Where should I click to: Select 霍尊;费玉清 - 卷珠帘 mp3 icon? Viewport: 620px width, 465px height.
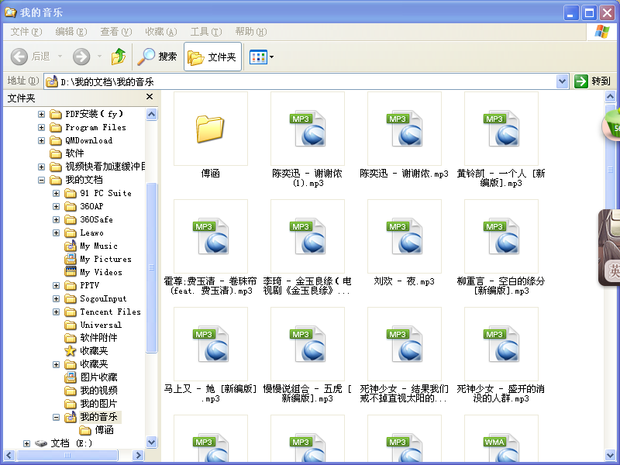pos(210,236)
